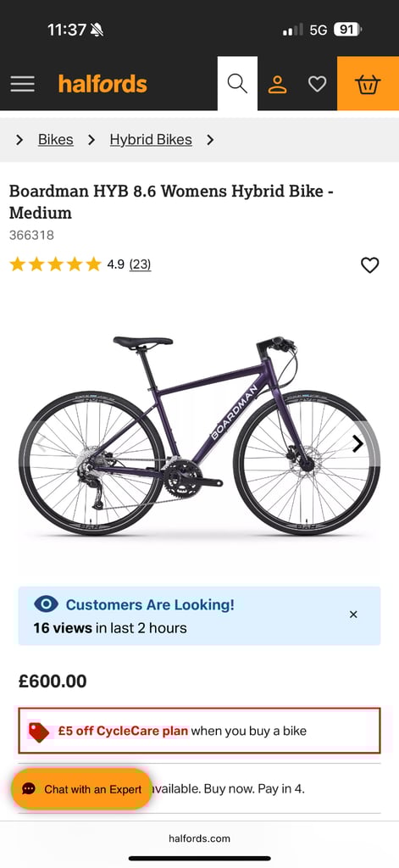Viewport: 399px width, 868px height.
Task: Go to Bikes breadcrumb
Action: (x=55, y=140)
